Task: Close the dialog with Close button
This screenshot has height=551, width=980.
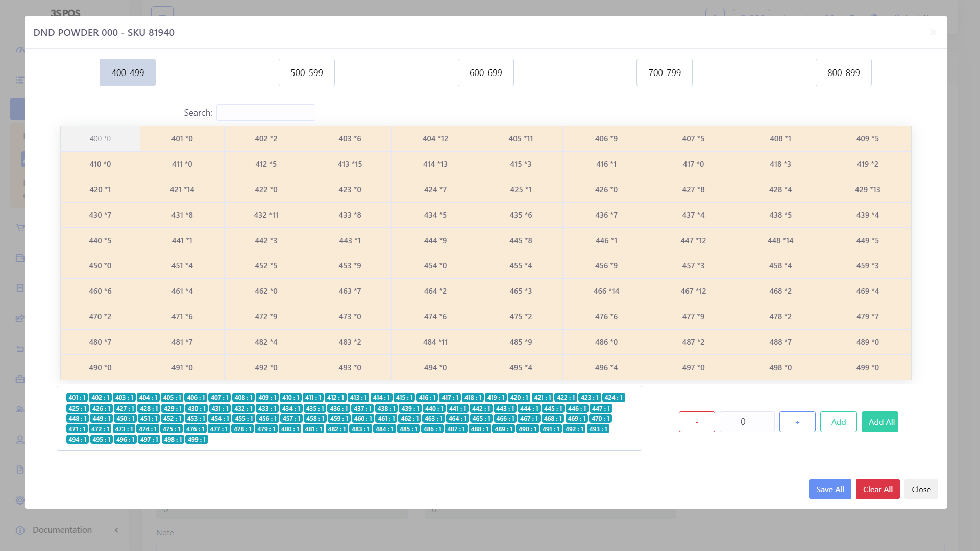Action: (921, 489)
